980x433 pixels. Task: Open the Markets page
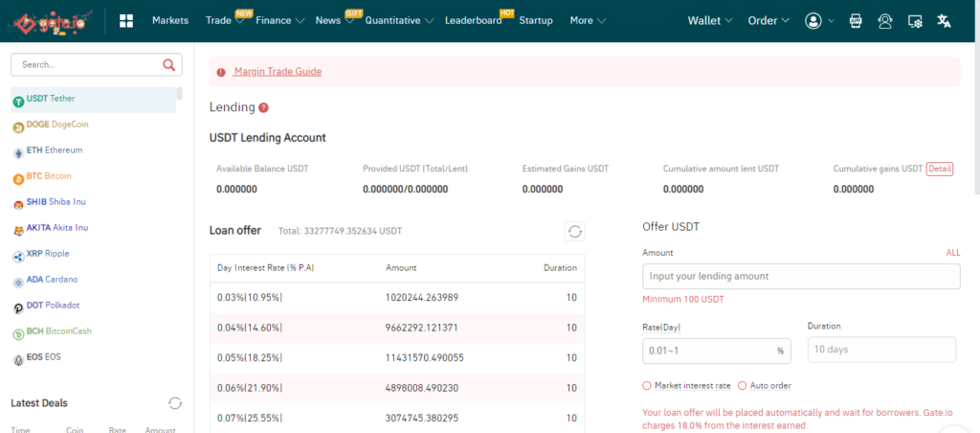coord(170,21)
